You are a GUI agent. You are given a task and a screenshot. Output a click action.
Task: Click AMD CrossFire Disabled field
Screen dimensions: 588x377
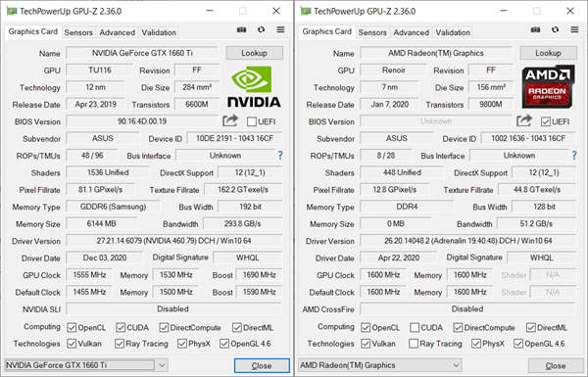pos(467,309)
